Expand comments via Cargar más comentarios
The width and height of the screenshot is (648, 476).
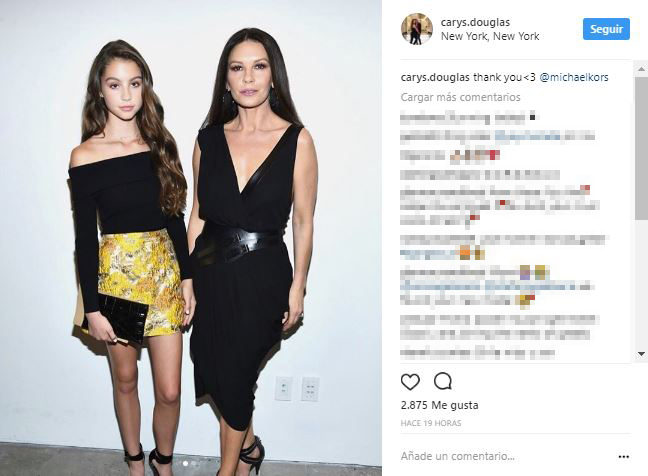pos(460,98)
